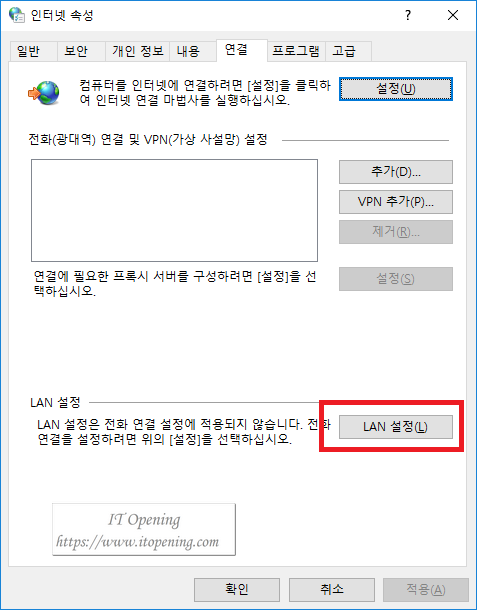Open LAN 설정(L) button

click(x=396, y=427)
